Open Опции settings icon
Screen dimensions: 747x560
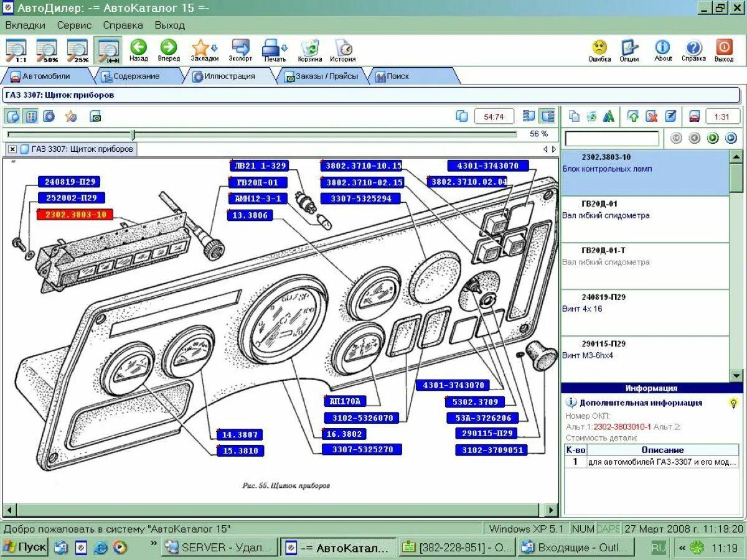[629, 47]
